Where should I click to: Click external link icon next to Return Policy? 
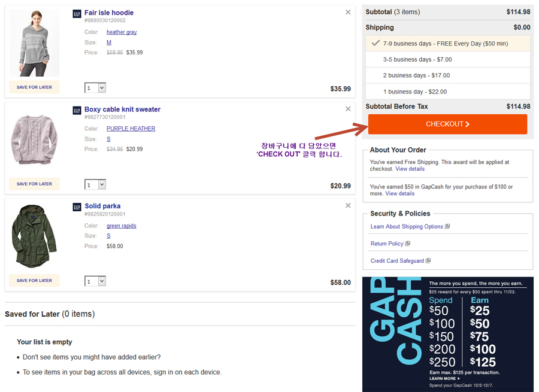coord(408,244)
